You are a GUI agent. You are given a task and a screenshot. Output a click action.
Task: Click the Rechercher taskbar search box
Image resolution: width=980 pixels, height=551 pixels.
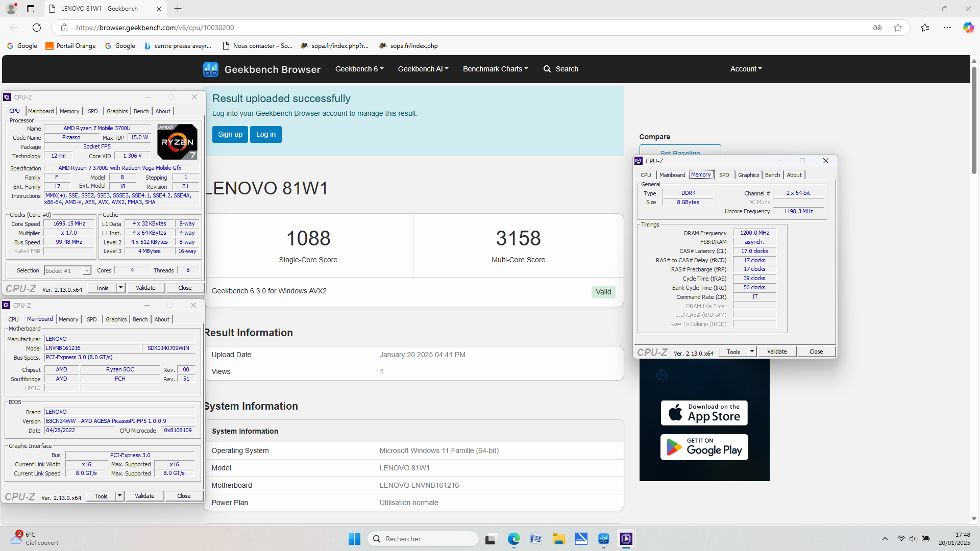point(423,539)
